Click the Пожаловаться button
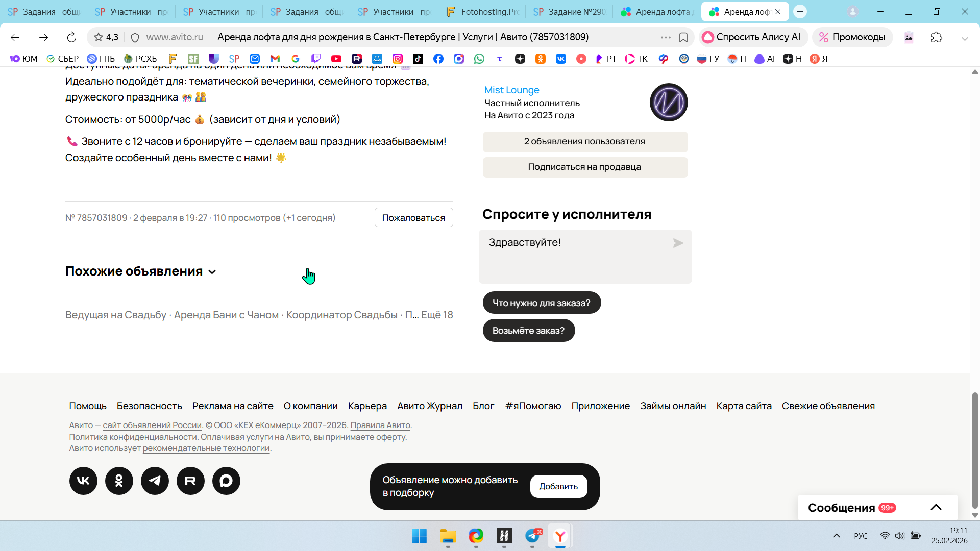This screenshot has width=980, height=551. pos(413,218)
